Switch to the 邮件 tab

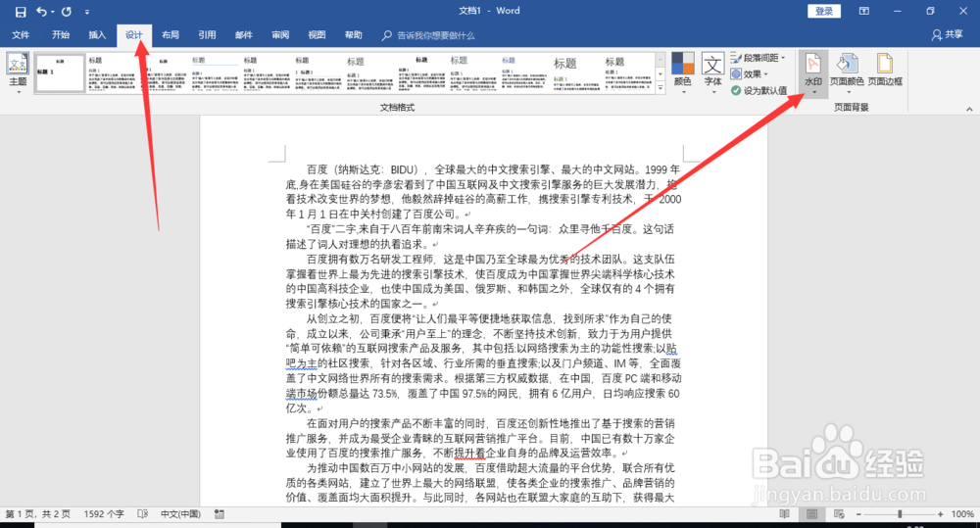point(244,35)
